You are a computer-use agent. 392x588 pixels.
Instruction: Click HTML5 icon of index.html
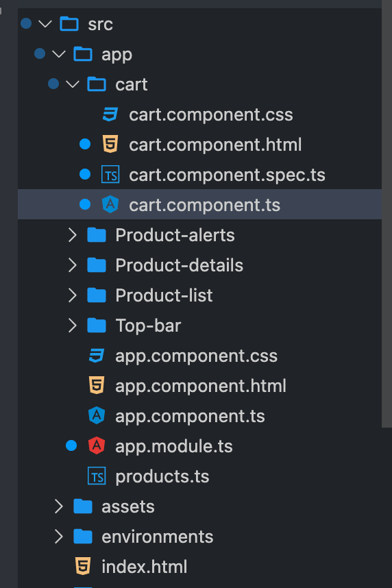(83, 566)
